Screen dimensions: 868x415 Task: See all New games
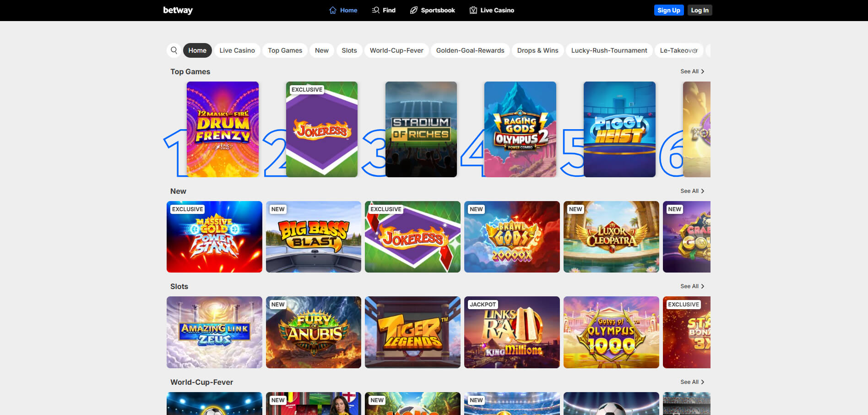tap(692, 191)
